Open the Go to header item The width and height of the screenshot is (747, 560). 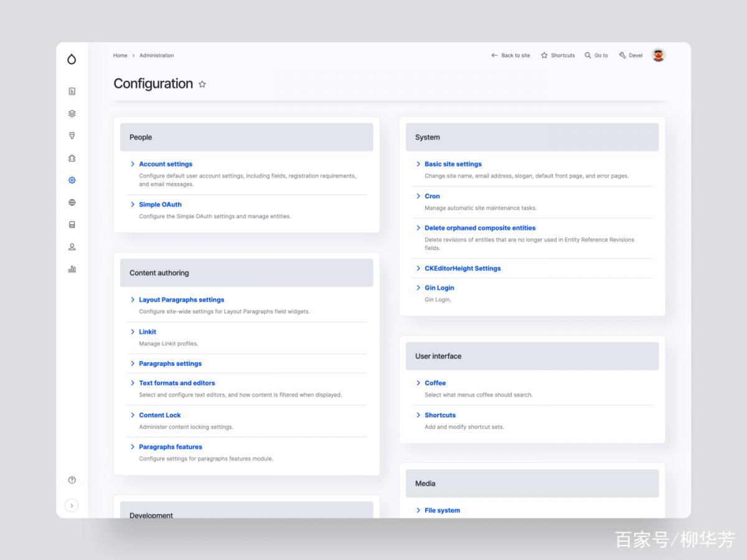(x=596, y=55)
